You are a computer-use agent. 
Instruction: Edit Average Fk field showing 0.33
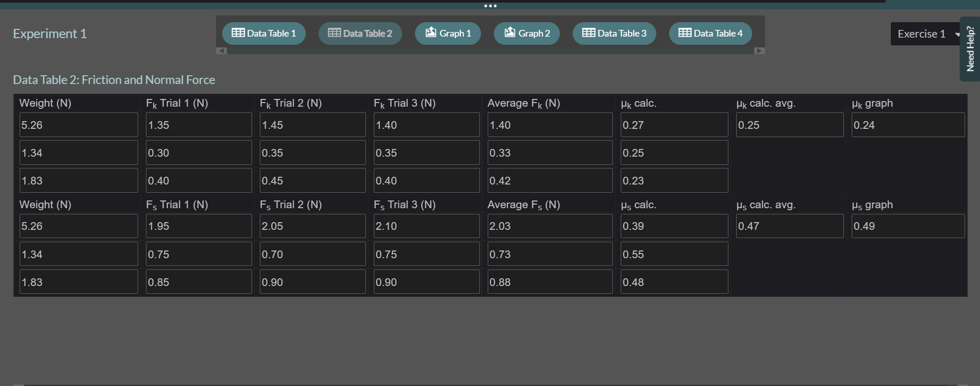[550, 153]
